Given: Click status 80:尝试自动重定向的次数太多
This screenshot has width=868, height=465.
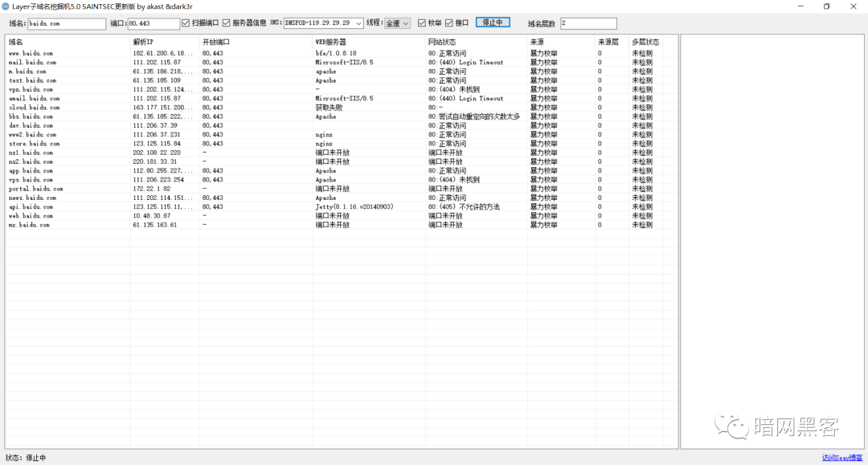Looking at the screenshot, I should (x=474, y=116).
